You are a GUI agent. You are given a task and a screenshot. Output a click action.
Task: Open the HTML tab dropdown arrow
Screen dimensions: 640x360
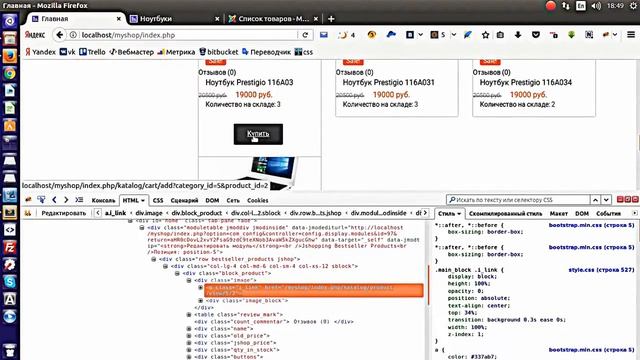[143, 200]
